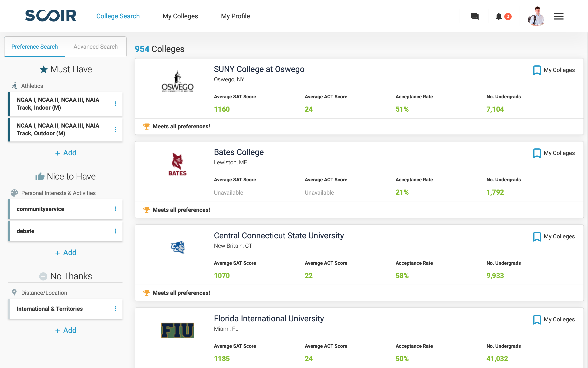Click the red notification count badge
Viewport: 588px width, 368px height.
point(508,16)
